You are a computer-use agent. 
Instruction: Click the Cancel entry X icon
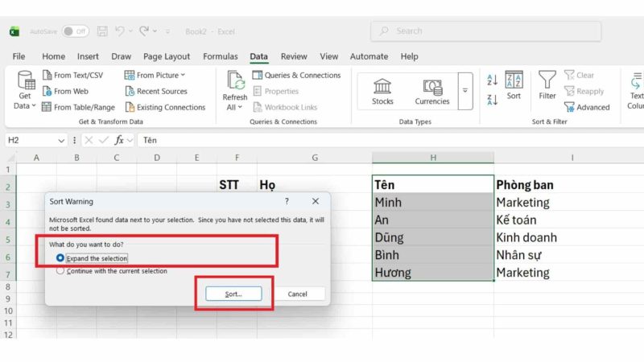coord(89,140)
